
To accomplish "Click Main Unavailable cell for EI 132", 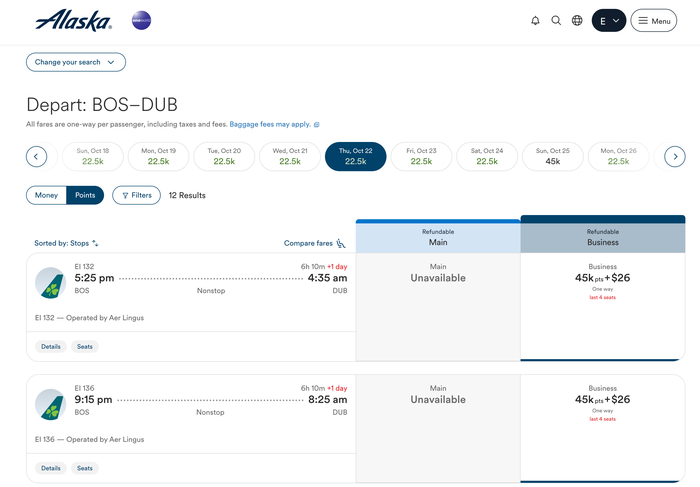I will [x=438, y=307].
